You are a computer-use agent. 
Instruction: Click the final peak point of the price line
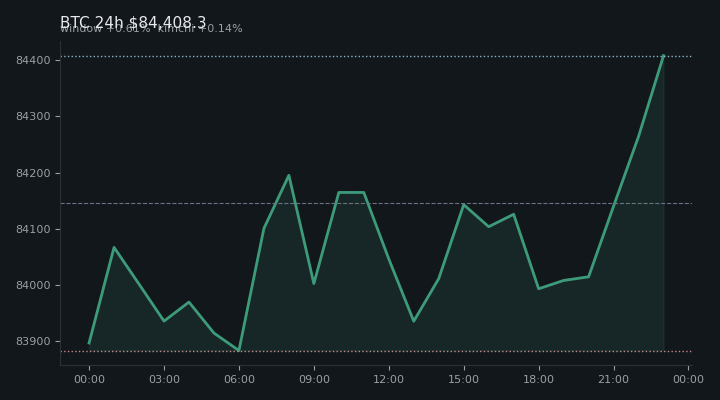click(664, 56)
